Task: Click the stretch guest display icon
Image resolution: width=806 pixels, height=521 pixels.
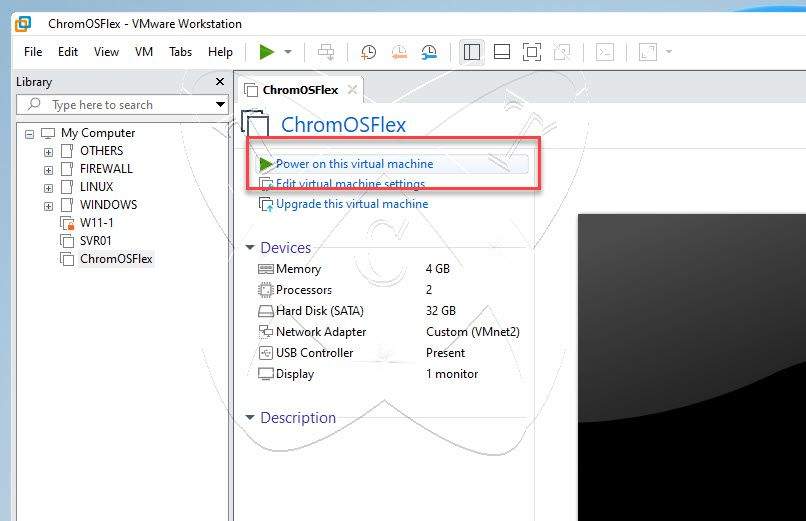Action: (648, 52)
